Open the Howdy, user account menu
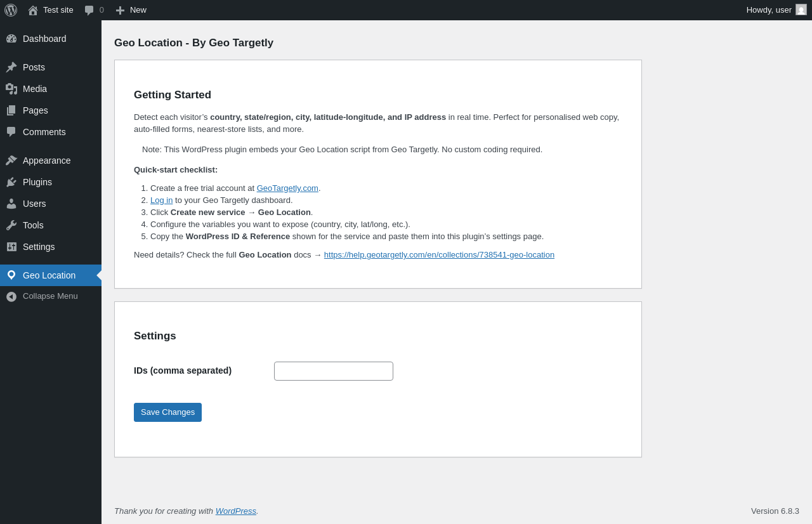 pyautogui.click(x=776, y=10)
